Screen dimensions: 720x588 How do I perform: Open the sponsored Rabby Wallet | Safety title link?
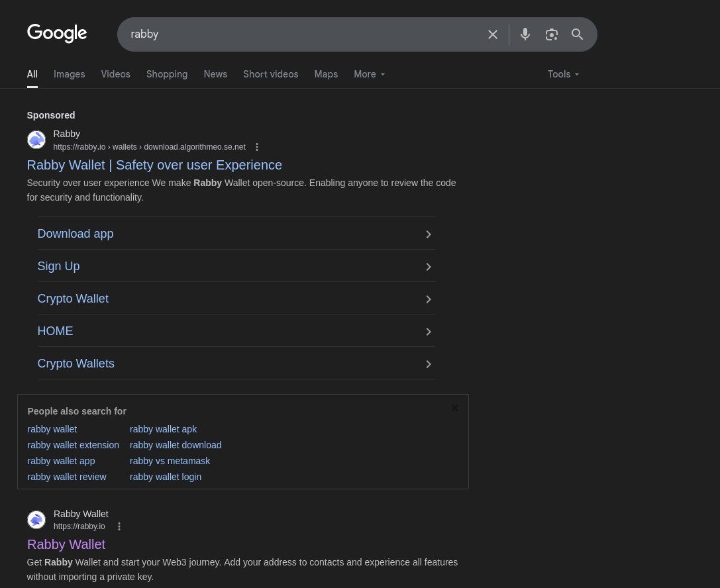(154, 165)
